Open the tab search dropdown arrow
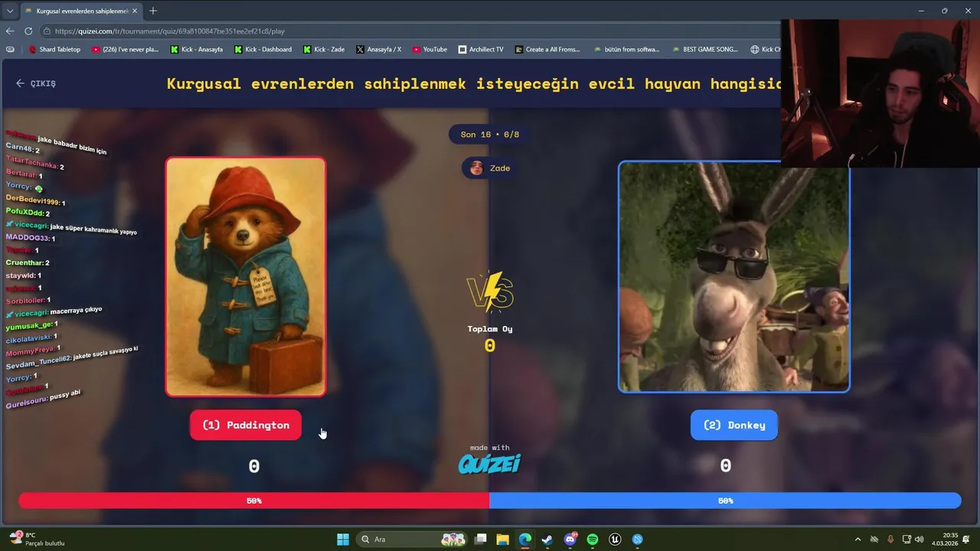Image resolution: width=980 pixels, height=551 pixels. pos(10,11)
